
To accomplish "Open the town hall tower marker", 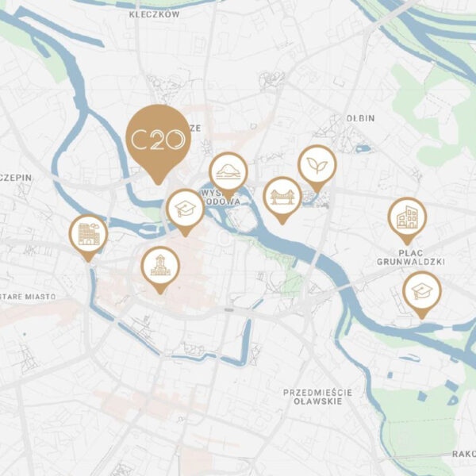I will [x=160, y=268].
